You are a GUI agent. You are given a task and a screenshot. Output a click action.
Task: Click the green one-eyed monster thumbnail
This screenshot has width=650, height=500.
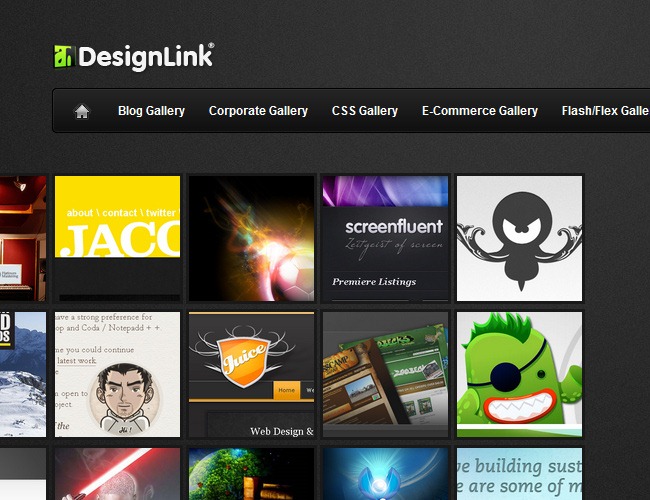pos(519,374)
